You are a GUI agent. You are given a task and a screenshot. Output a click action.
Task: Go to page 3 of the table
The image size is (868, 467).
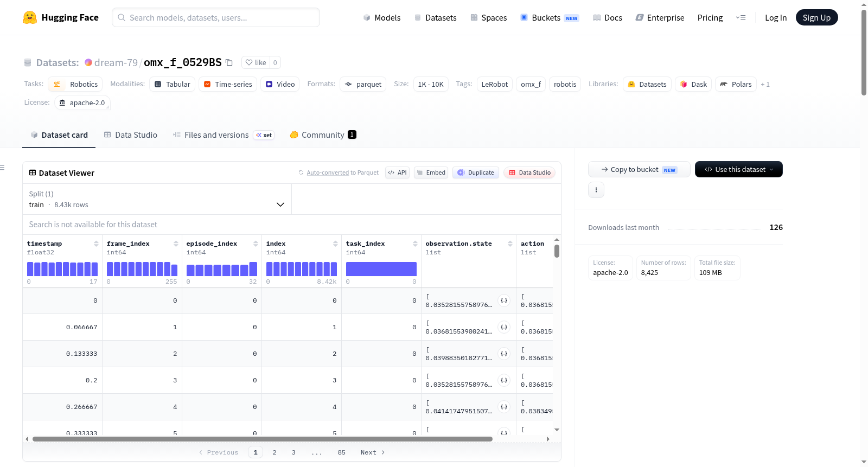point(293,452)
